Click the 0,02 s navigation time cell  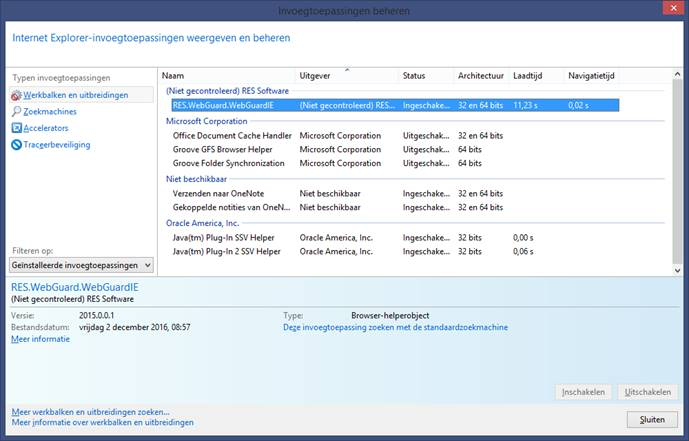578,105
